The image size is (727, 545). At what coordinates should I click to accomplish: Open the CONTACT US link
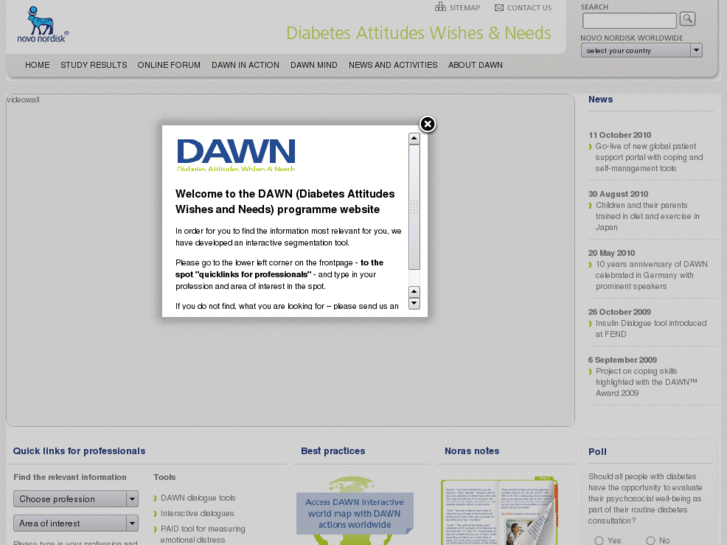[529, 7]
